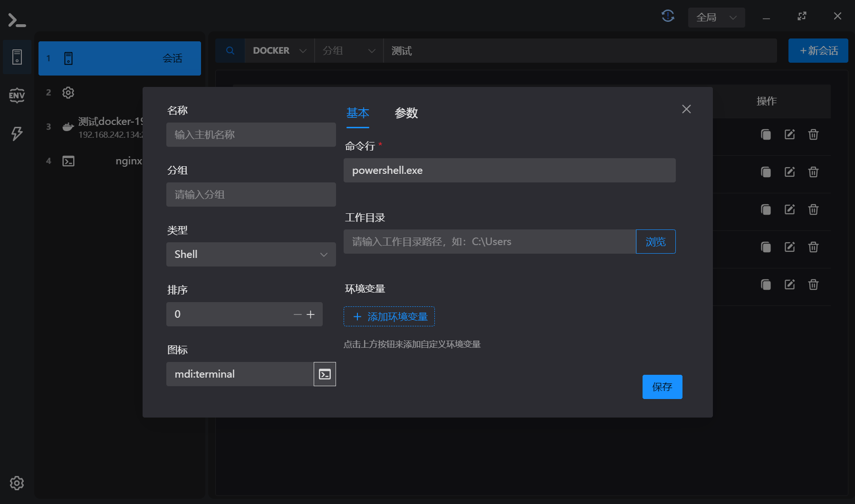Open settings gear at sidebar bottom
Viewport: 855px width, 504px height.
[17, 483]
